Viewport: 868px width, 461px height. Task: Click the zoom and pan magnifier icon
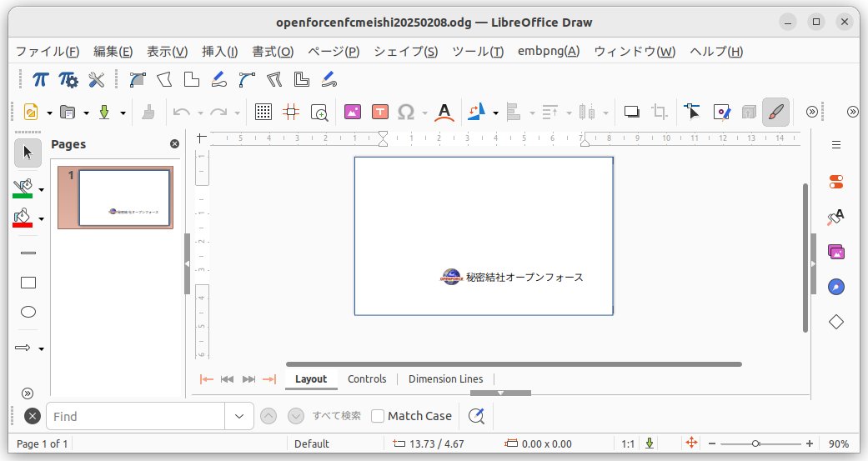[319, 113]
